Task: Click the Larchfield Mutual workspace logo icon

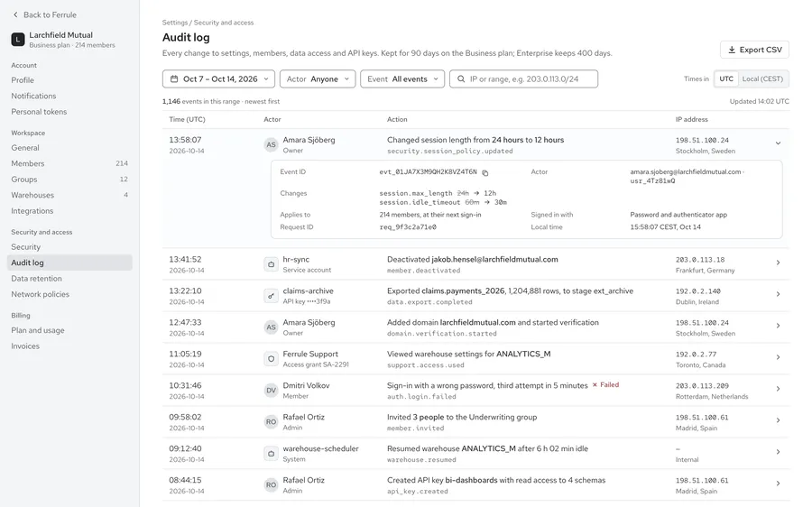Action: [x=18, y=40]
